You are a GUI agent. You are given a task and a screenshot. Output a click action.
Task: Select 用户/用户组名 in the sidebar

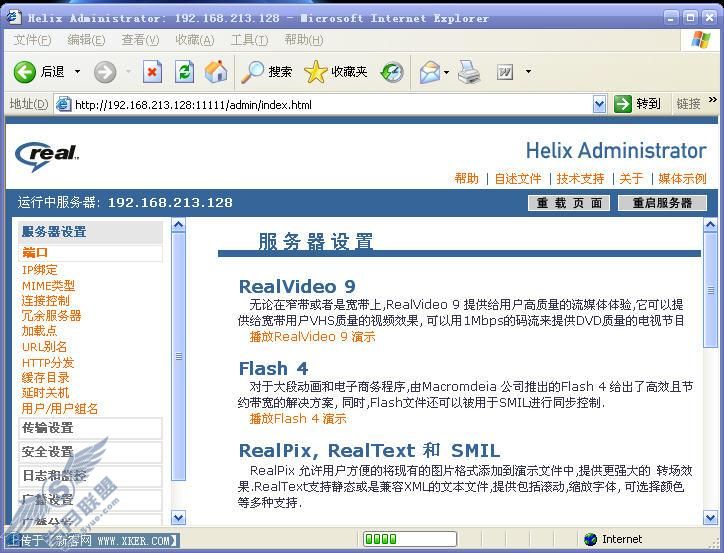(60, 409)
